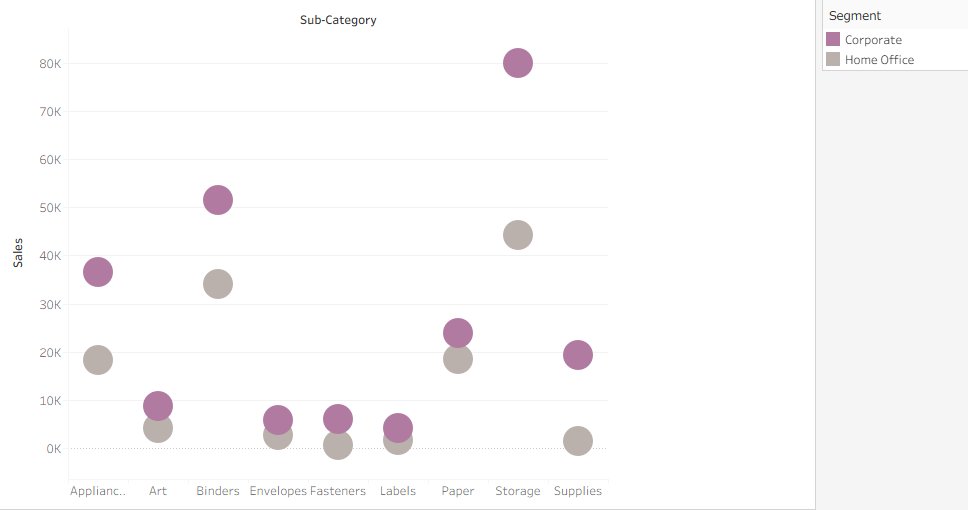Select the Home Office legend label
Image resolution: width=968 pixels, height=510 pixels.
pyautogui.click(x=879, y=60)
